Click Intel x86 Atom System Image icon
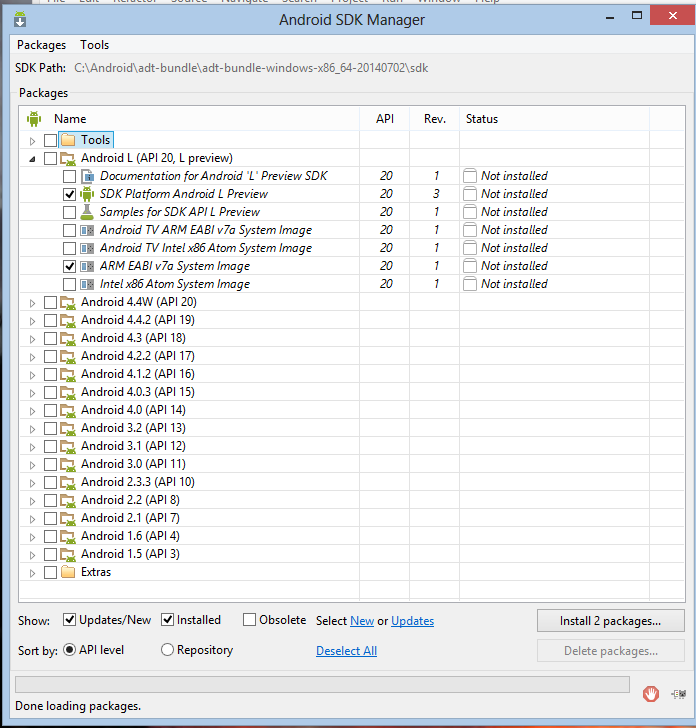 [x=87, y=284]
